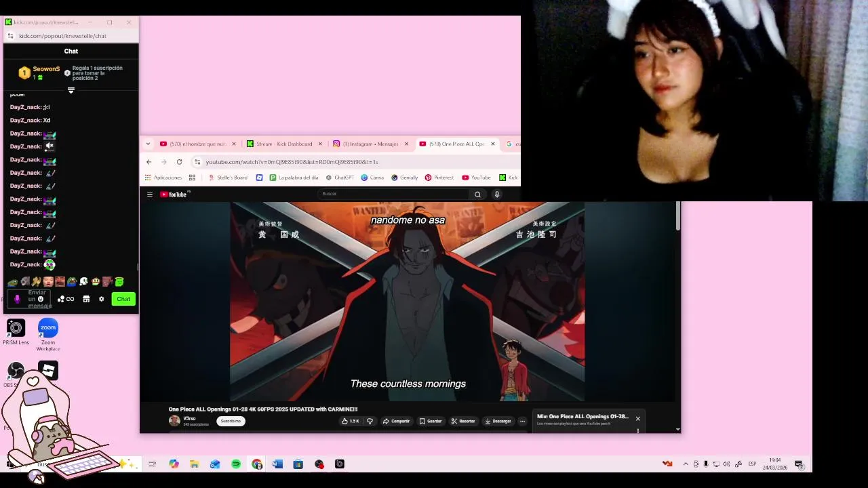Insert the green toast Pepe emote
This screenshot has width=868, height=488.
point(119,281)
